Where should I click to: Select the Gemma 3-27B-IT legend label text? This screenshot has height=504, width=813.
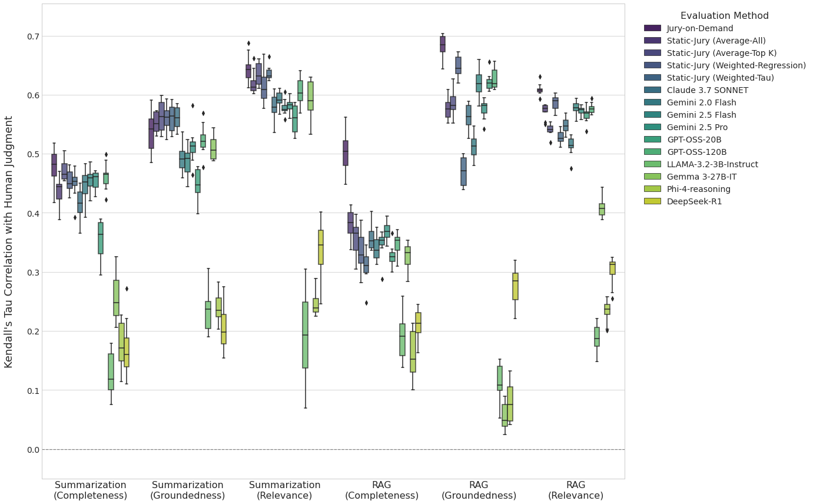[701, 177]
